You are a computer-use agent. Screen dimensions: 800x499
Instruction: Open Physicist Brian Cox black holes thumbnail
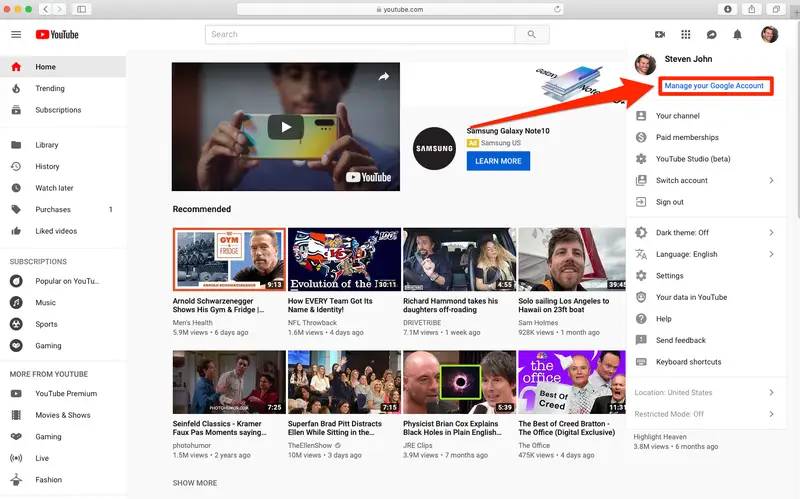click(x=459, y=382)
